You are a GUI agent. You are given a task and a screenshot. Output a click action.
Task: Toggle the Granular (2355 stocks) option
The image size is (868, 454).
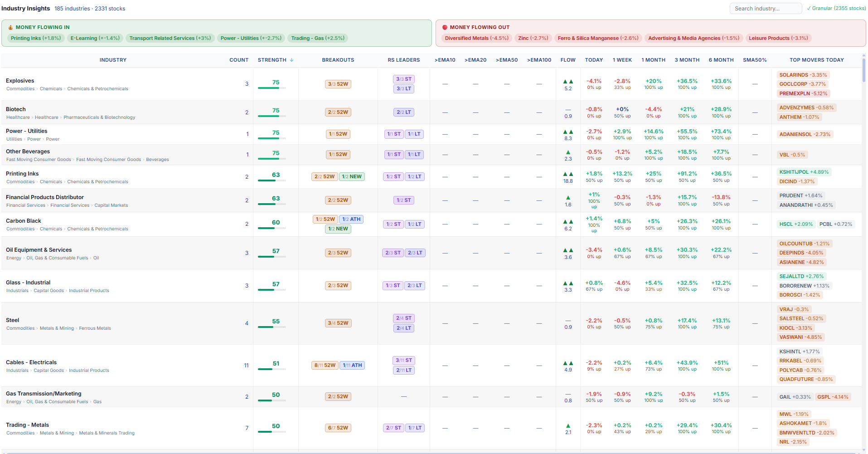(836, 9)
